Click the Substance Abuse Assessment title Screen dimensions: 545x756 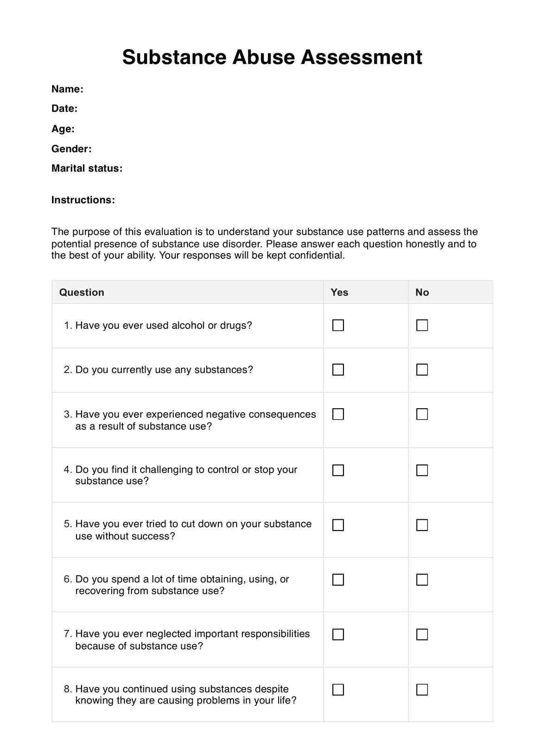tap(272, 58)
